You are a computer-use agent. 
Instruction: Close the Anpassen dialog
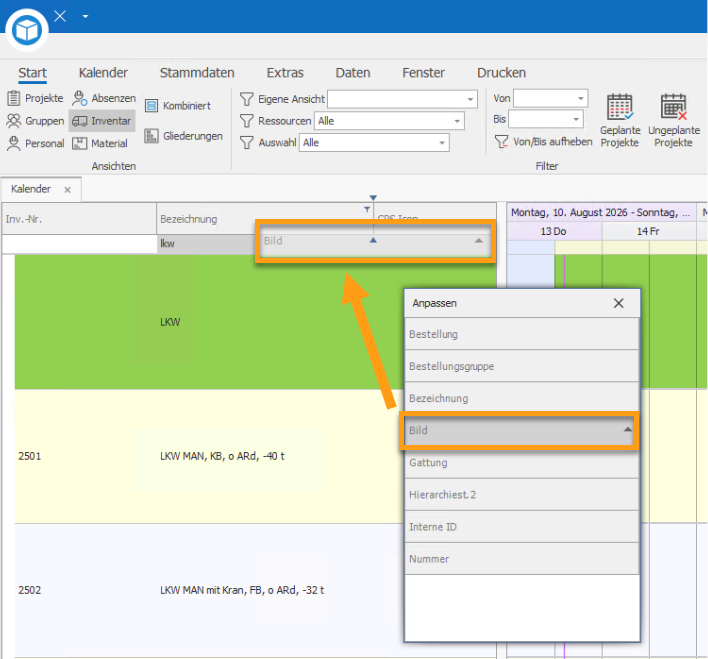pyautogui.click(x=619, y=303)
